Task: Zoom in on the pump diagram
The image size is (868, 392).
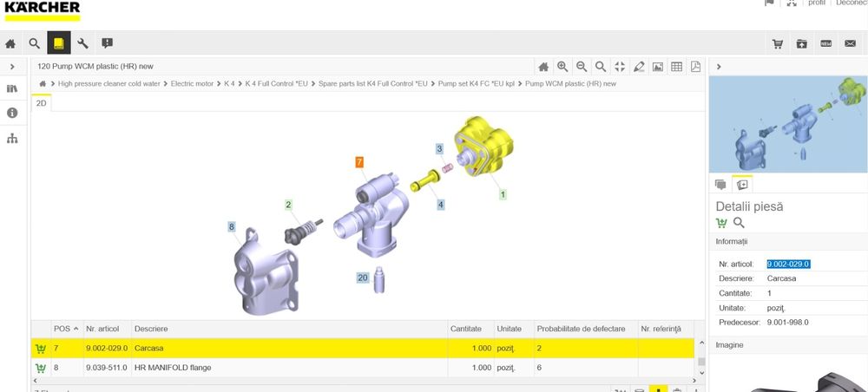Action: click(x=562, y=67)
